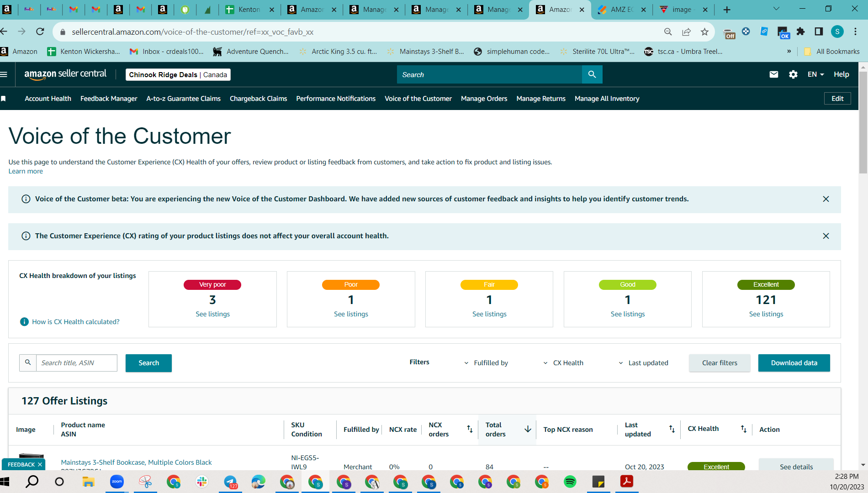Click the browser zoom magnifier icon in address bar
Screen dimensions: 868x493
click(x=668, y=31)
